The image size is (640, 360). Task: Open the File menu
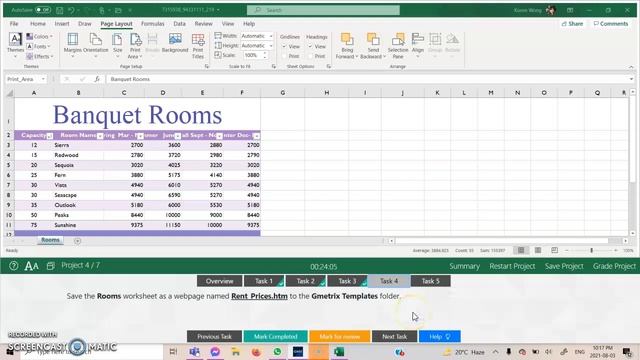tap(14, 24)
